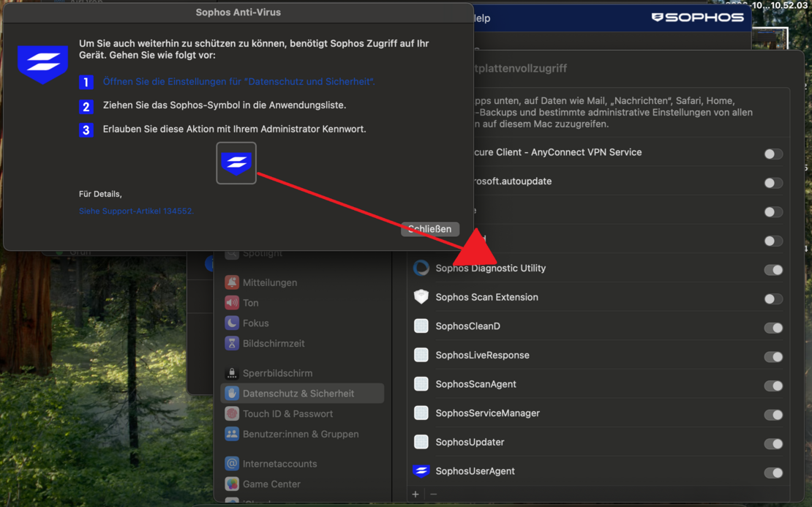
Task: Select Datenschutz & Sicherheit in the sidebar
Action: [x=302, y=393]
